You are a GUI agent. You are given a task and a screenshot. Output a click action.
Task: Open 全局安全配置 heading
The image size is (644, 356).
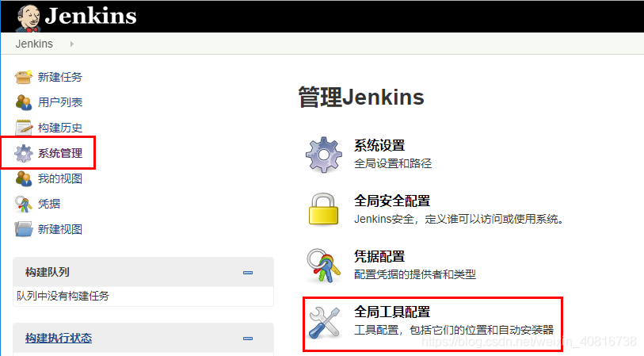click(x=392, y=201)
